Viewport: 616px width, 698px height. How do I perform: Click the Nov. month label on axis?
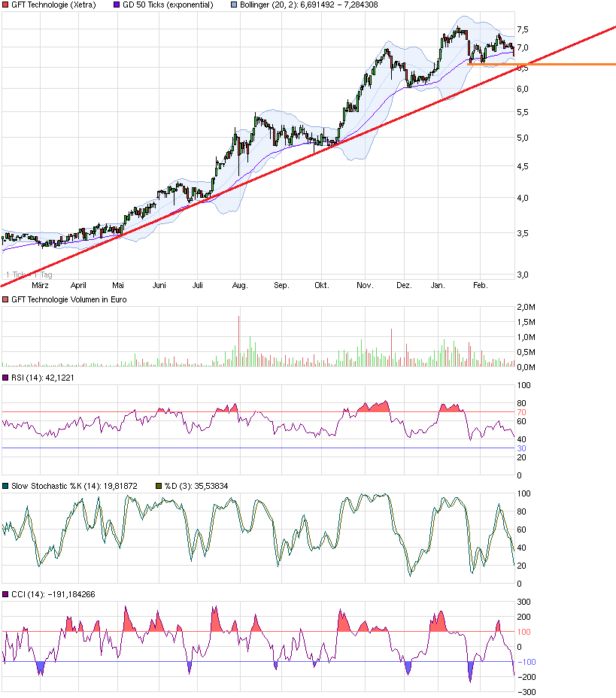[x=365, y=285]
